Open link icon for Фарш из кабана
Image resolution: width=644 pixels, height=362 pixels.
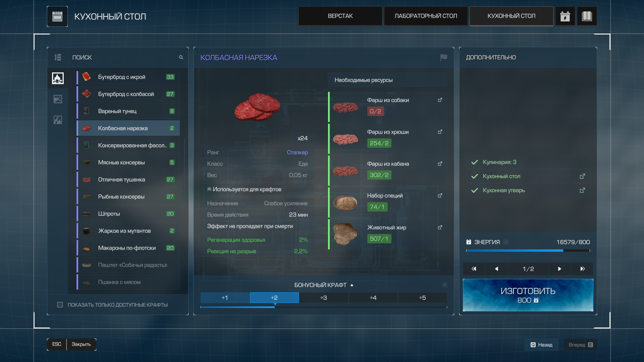coord(440,164)
